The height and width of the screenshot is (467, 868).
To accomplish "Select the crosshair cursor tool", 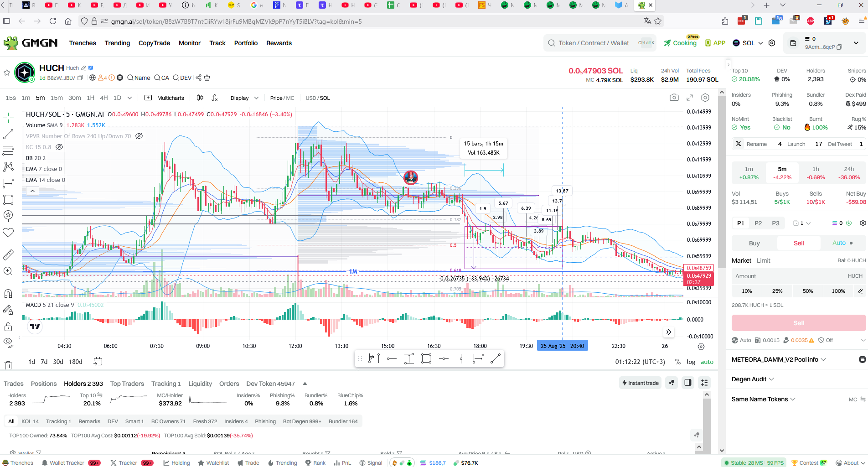I will 8,118.
